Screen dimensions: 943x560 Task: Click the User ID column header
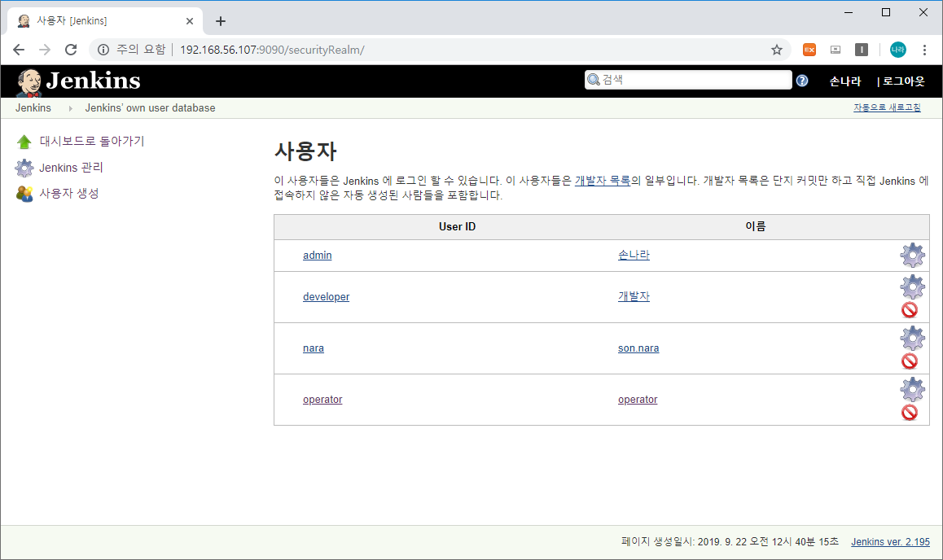457,226
